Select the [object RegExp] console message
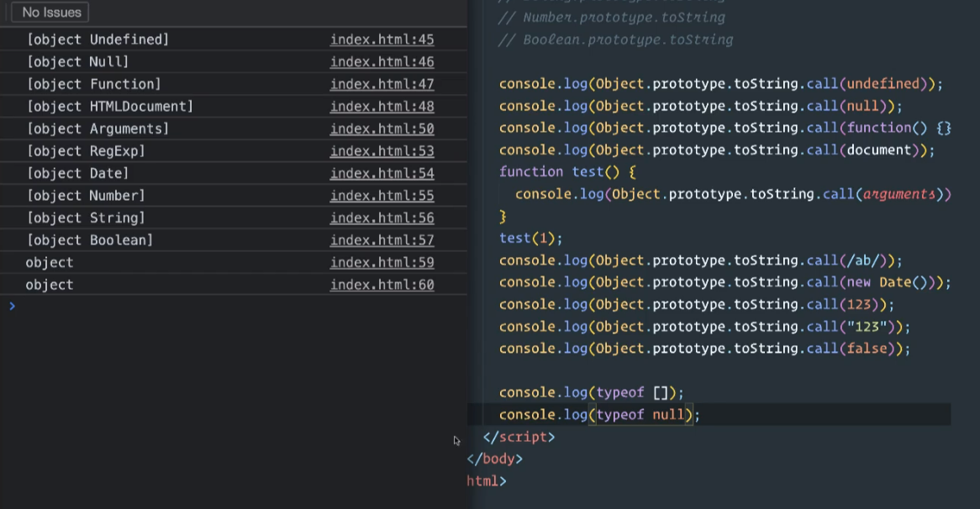 [x=87, y=151]
